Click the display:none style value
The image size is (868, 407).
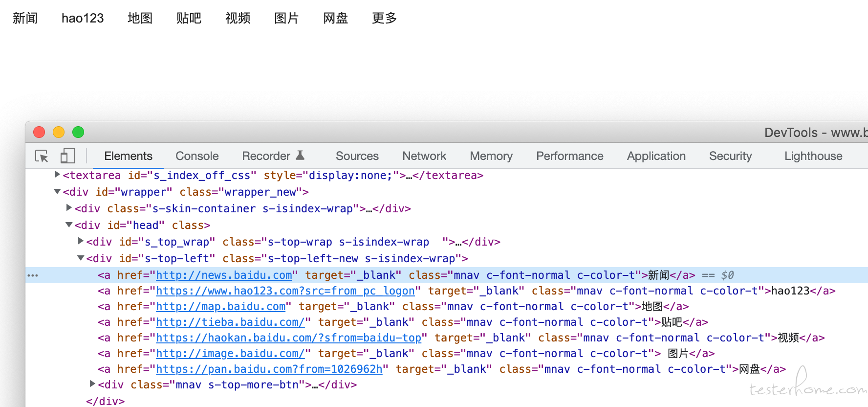click(x=350, y=176)
